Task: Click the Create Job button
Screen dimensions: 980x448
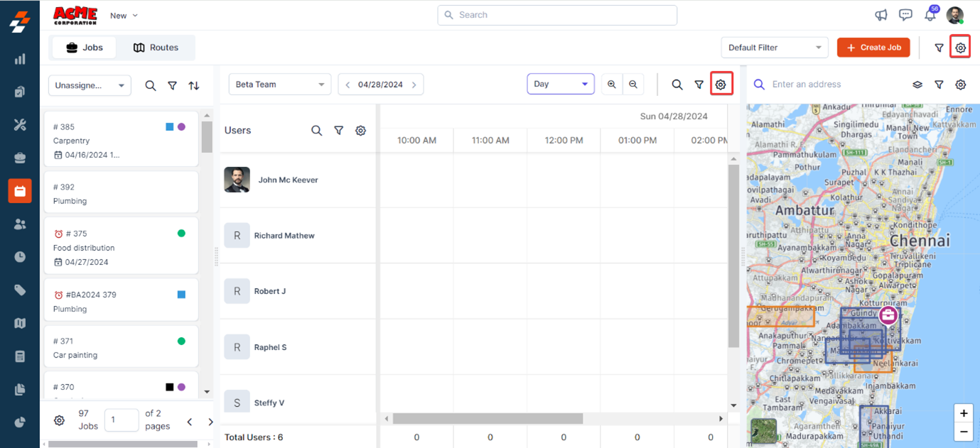Action: click(x=873, y=48)
